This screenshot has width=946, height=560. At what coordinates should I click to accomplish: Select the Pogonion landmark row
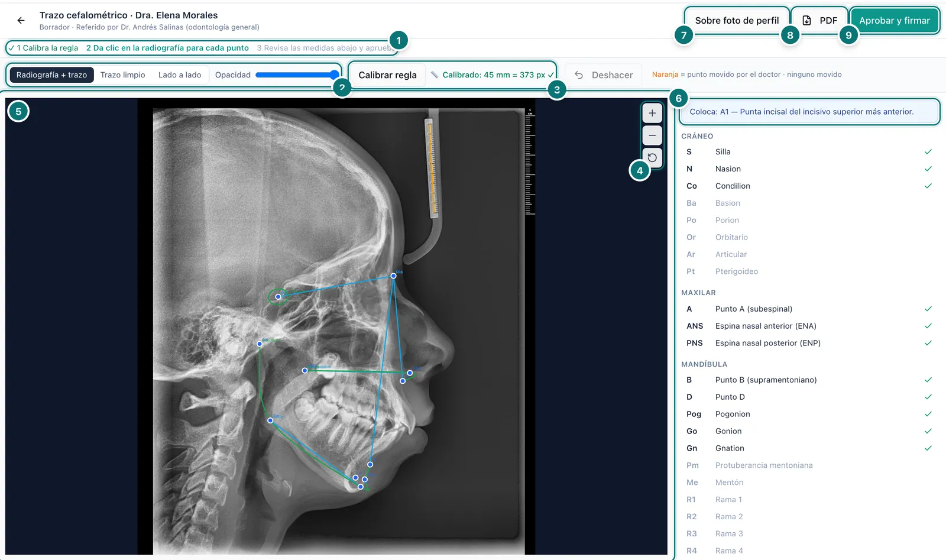pos(809,415)
